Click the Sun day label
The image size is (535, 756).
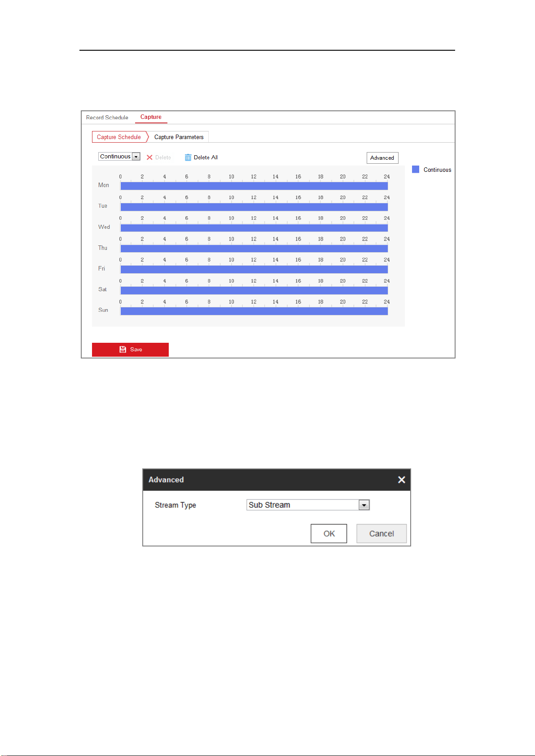(x=103, y=310)
